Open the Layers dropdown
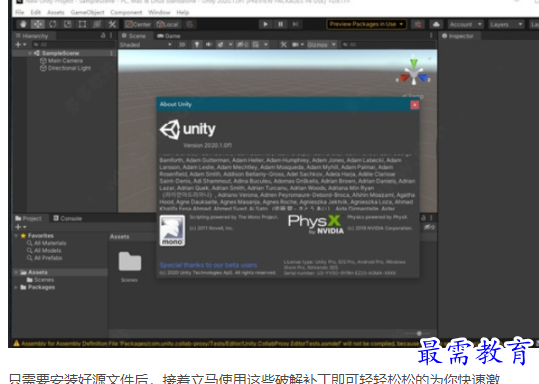Screen dimensions: 539x384 pyautogui.click(x=506, y=24)
